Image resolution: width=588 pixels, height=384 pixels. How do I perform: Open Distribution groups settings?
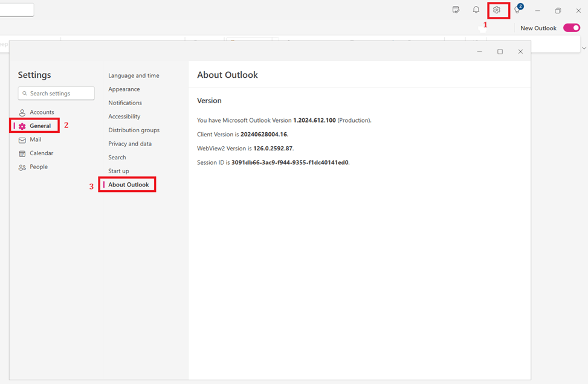(x=134, y=130)
